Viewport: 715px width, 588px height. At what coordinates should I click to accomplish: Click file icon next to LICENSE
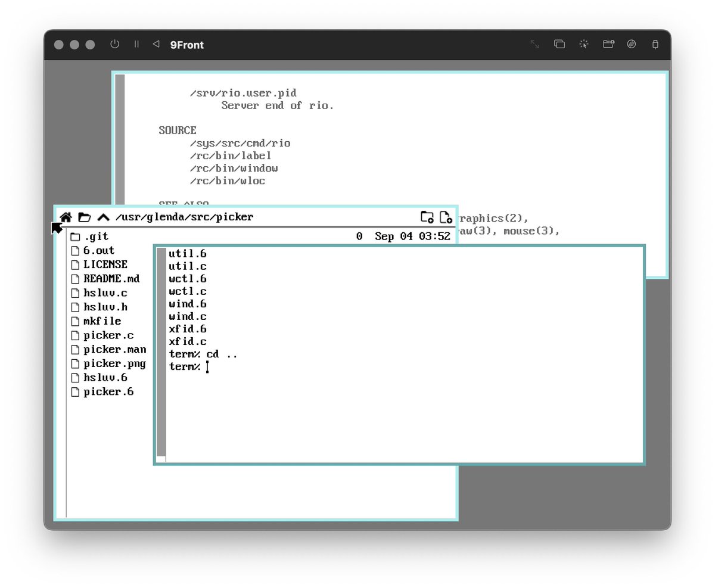75,265
